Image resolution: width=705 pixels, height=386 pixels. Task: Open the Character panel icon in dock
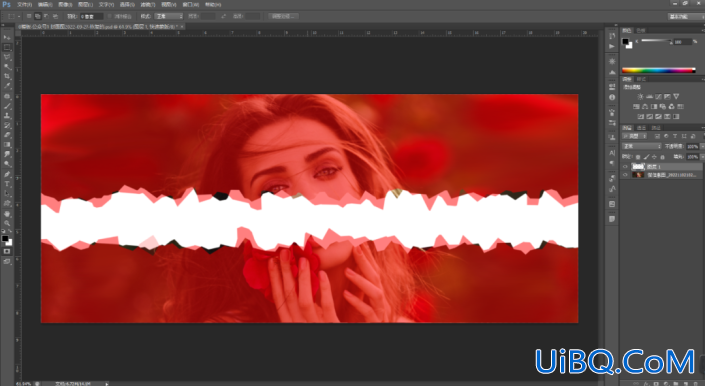click(612, 153)
